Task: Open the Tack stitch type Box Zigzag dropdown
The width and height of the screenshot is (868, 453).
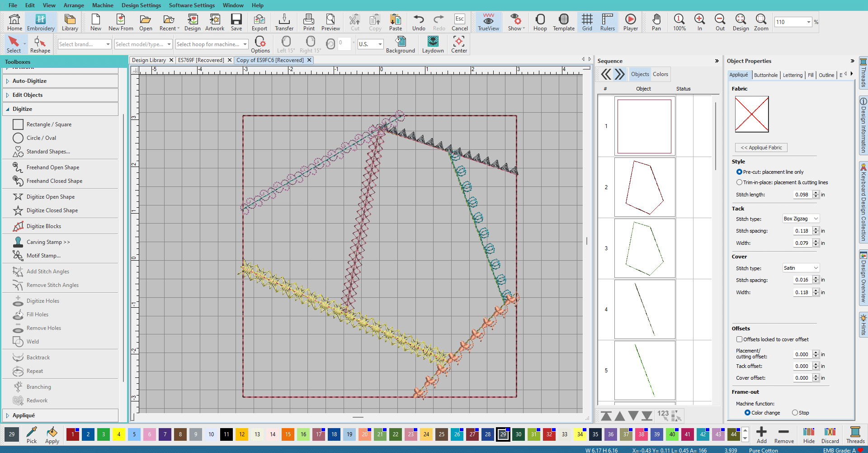Action: pos(801,219)
